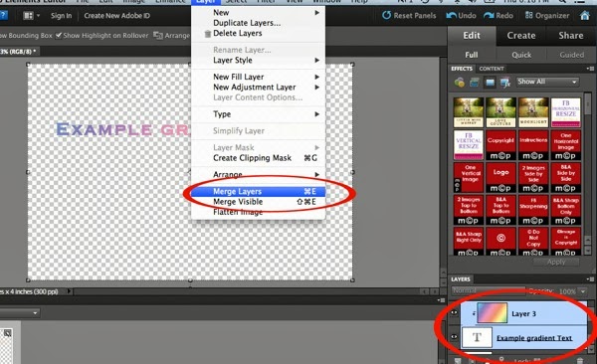Expand the New submenu arrow

click(316, 13)
